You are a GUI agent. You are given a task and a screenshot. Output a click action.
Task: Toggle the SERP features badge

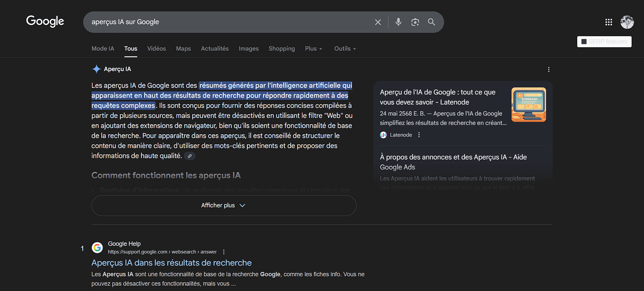click(604, 42)
